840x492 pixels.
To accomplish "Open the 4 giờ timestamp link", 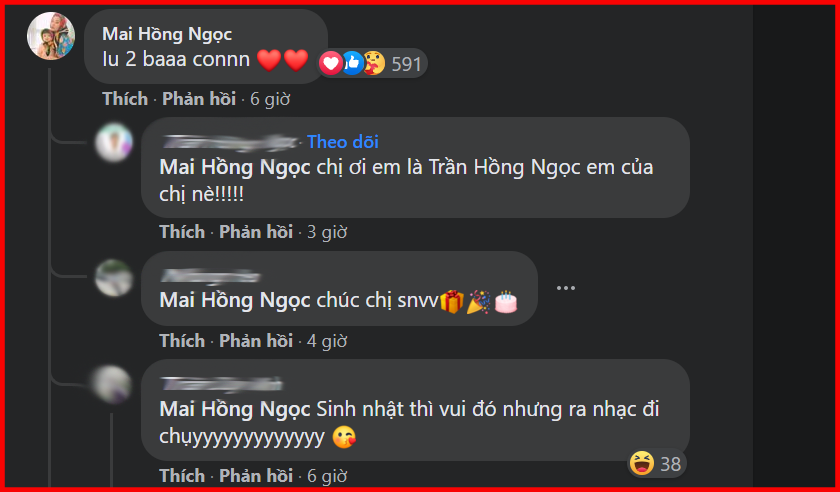I will click(327, 341).
